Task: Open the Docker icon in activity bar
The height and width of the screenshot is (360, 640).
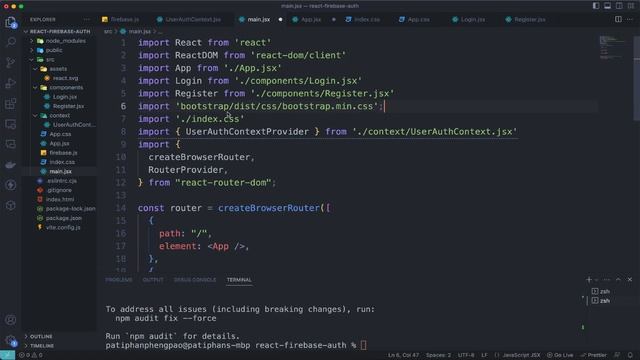Action: pos(11,164)
